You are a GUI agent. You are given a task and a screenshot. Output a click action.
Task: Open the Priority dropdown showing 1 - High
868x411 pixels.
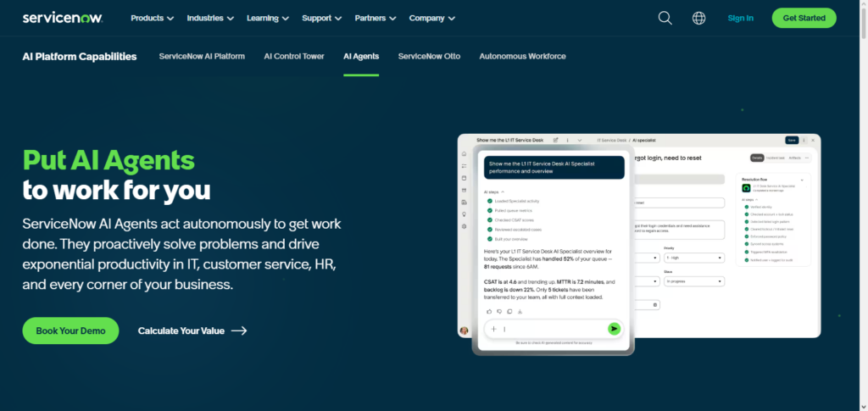[x=694, y=258]
